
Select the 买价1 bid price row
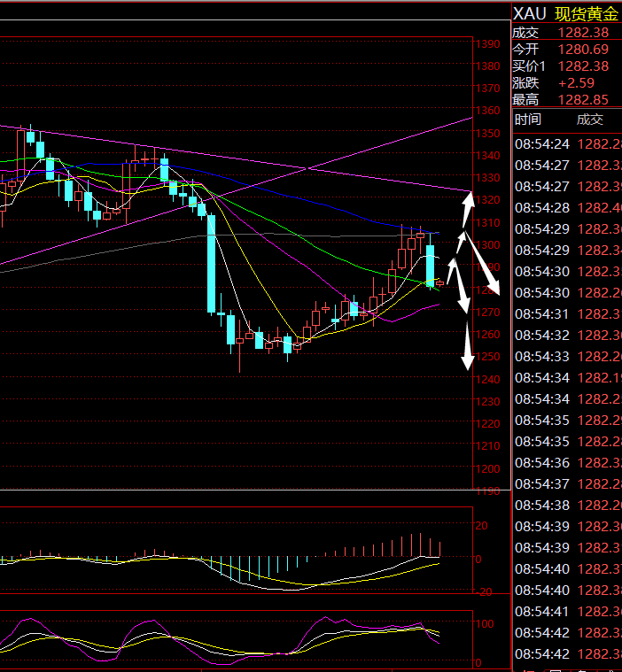tap(567, 66)
